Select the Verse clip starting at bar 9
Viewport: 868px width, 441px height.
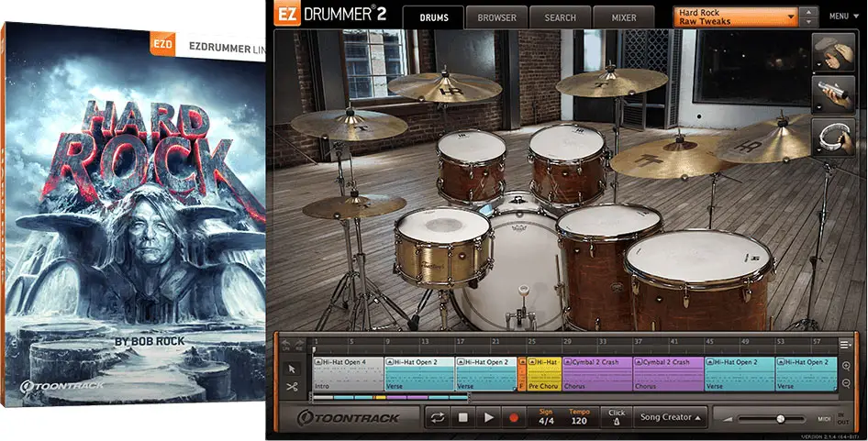[419, 374]
